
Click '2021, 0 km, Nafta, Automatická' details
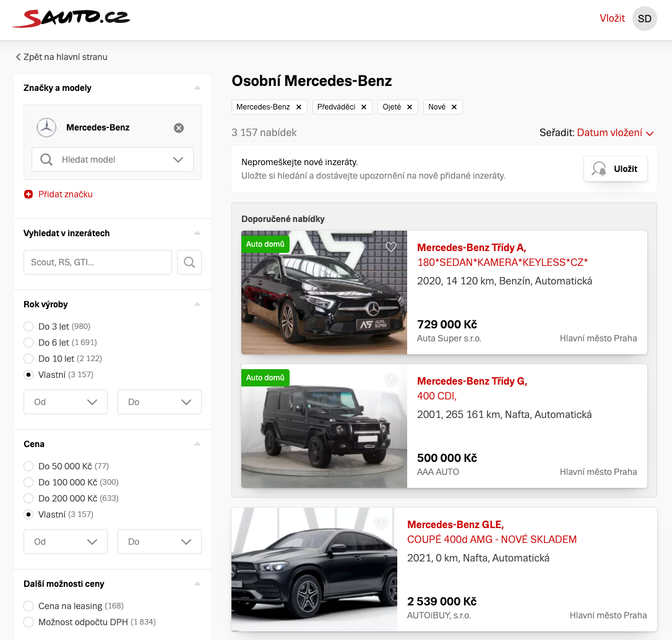click(478, 558)
